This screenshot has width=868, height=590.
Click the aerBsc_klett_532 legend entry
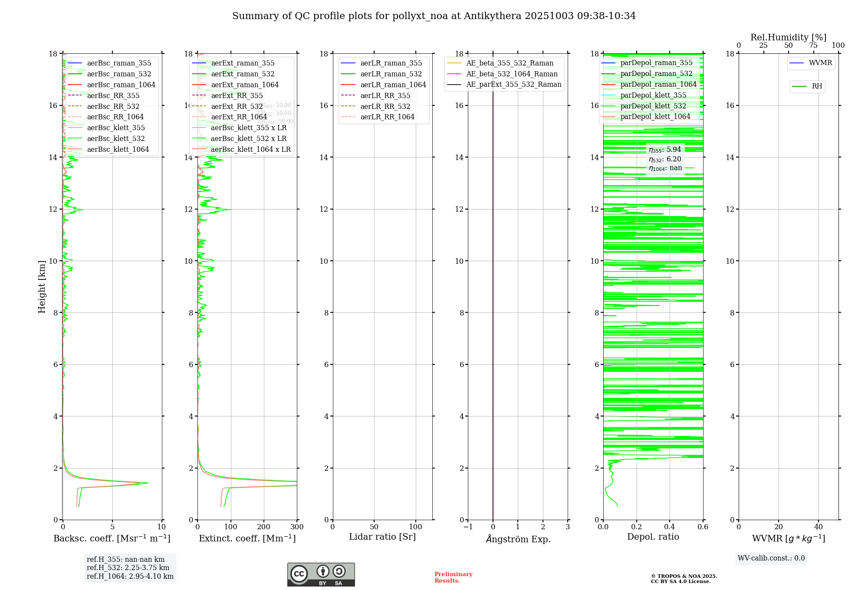[116, 139]
